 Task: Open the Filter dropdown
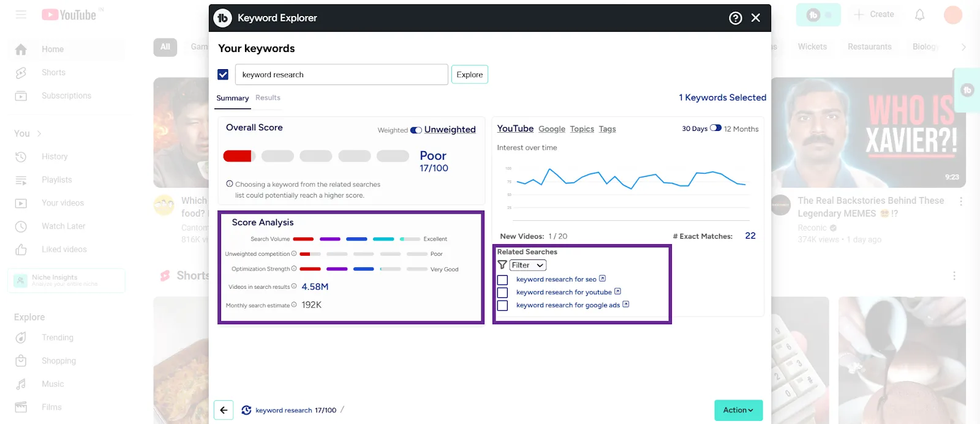click(528, 265)
